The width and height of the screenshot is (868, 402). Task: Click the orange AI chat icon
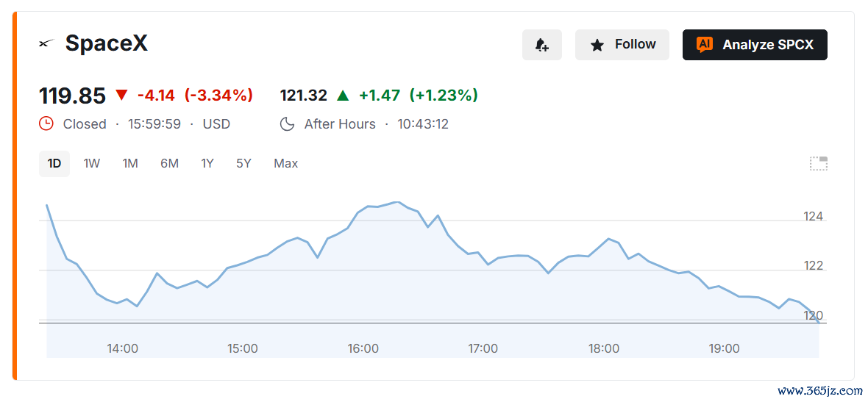pos(704,45)
